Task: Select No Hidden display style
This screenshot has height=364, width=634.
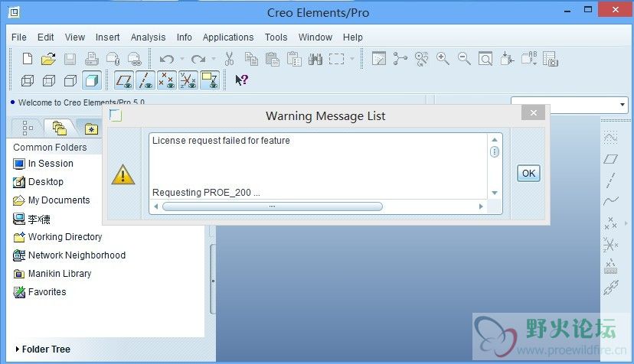Action: (x=70, y=80)
